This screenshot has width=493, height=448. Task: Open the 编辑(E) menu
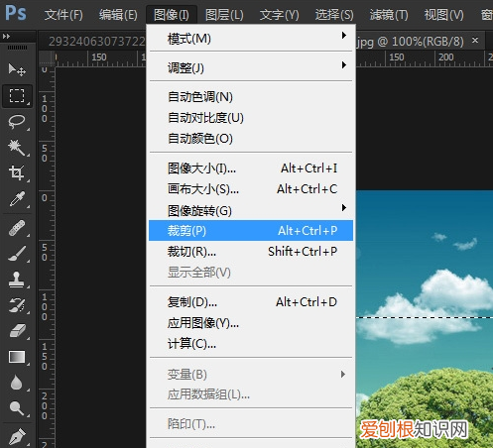(x=118, y=15)
